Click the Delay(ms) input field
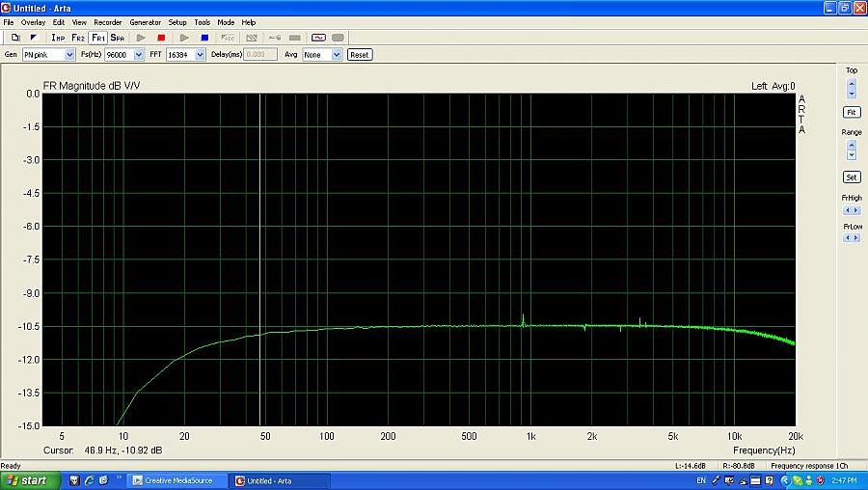 (260, 55)
